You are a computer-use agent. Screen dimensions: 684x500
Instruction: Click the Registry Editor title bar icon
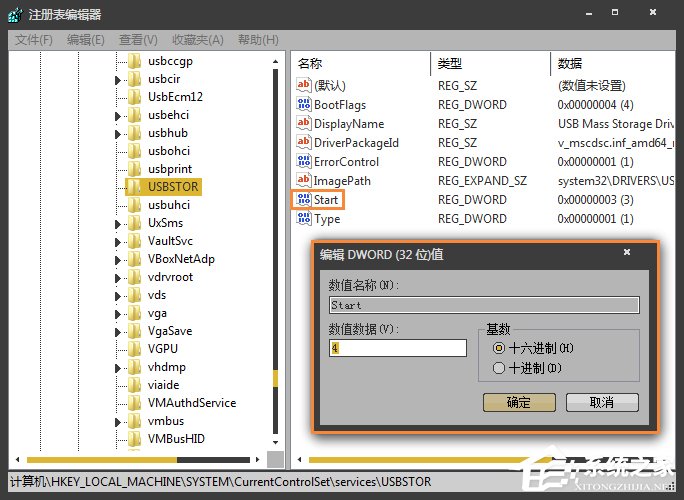point(15,15)
